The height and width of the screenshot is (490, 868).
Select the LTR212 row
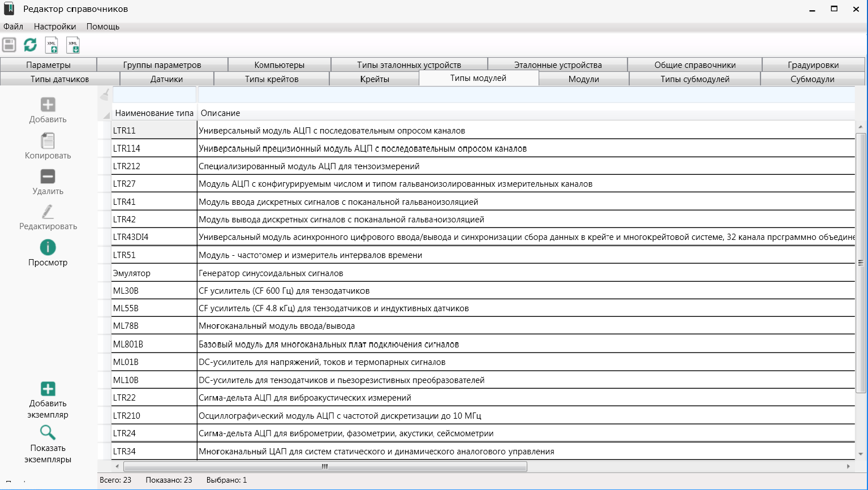point(483,166)
